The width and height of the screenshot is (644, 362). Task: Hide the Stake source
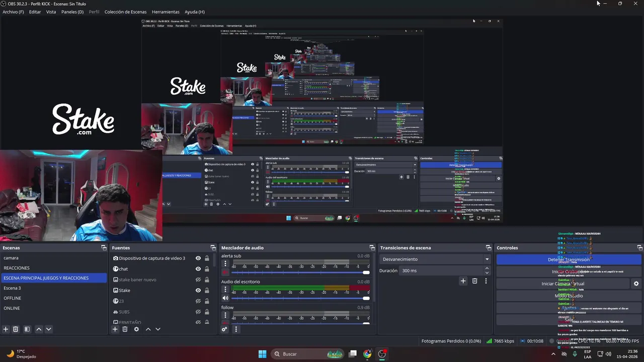198,291
